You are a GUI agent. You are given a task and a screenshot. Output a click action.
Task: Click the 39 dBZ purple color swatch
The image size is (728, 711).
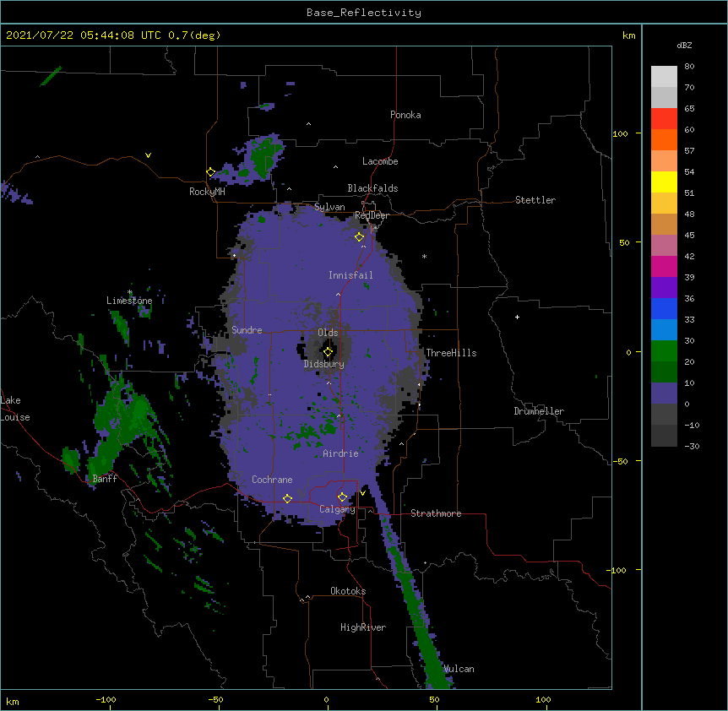point(664,287)
